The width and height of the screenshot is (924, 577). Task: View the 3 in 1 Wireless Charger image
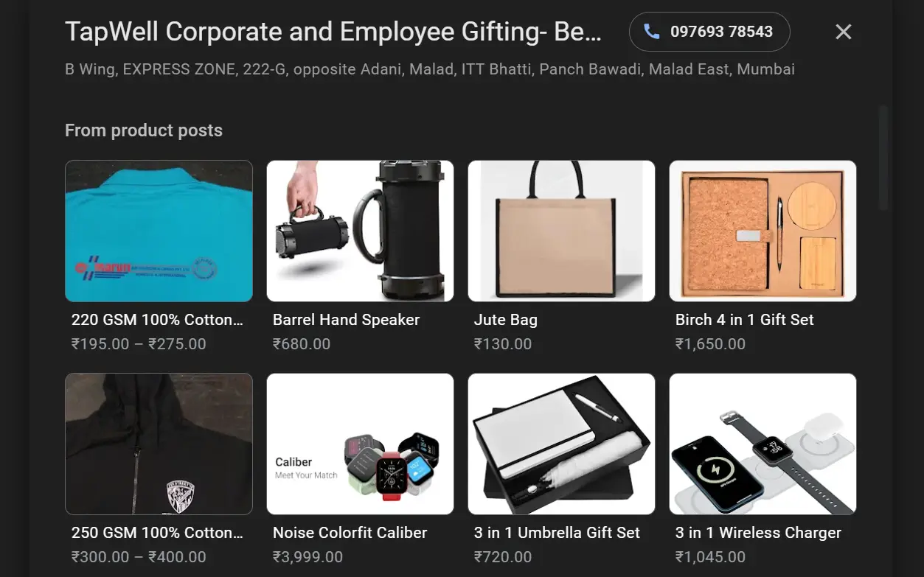763,444
